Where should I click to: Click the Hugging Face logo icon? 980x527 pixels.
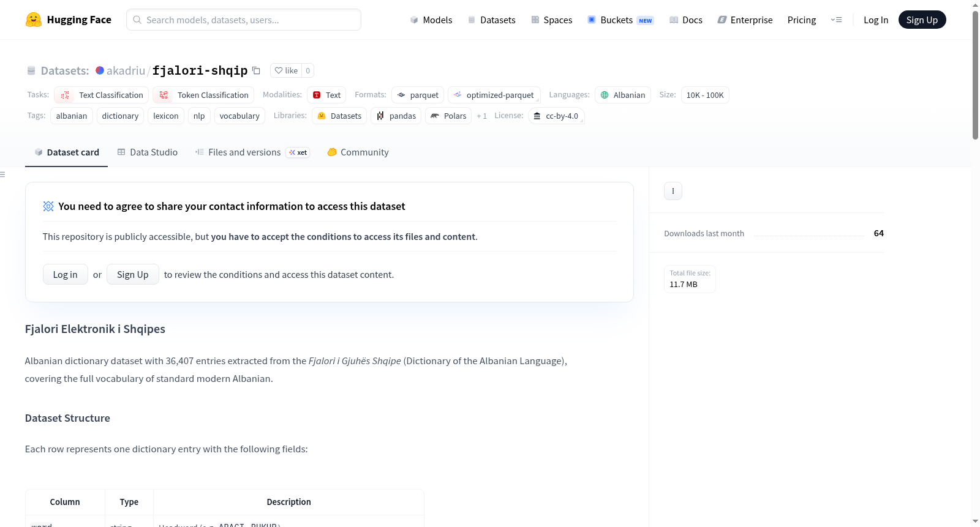[34, 20]
